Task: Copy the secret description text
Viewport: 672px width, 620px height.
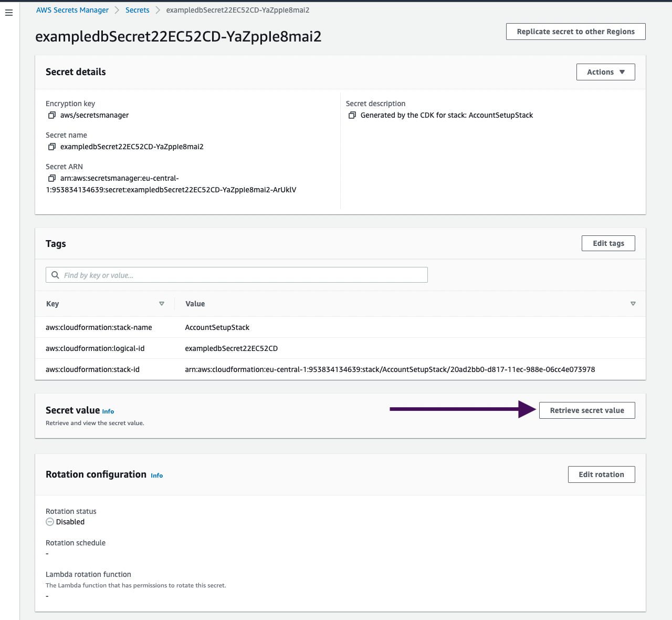Action: pos(352,115)
